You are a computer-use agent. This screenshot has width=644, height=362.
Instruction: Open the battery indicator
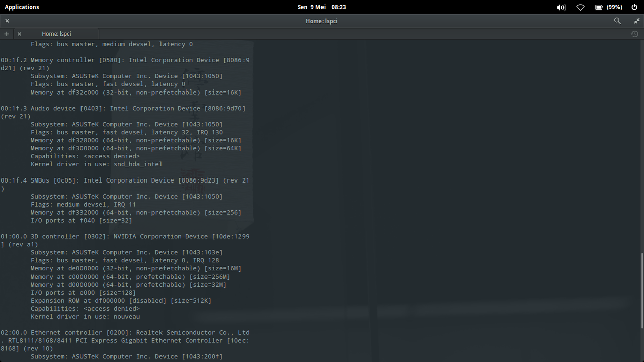(609, 7)
